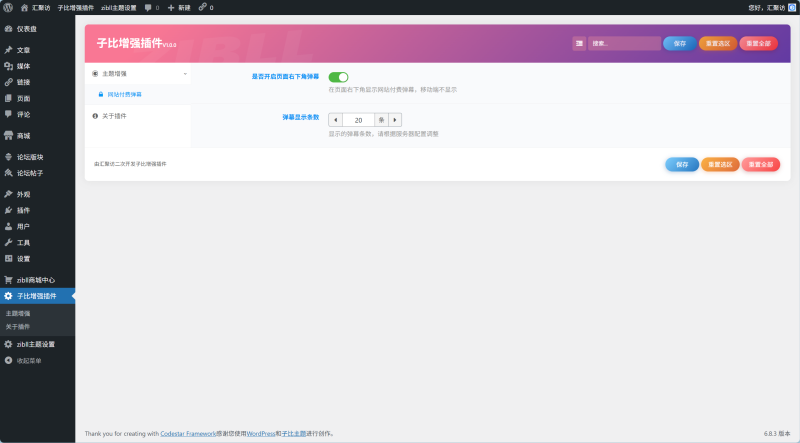Image resolution: width=800 pixels, height=443 pixels.
Task: Open 新建 new content menu in admin bar
Action: pos(179,7)
